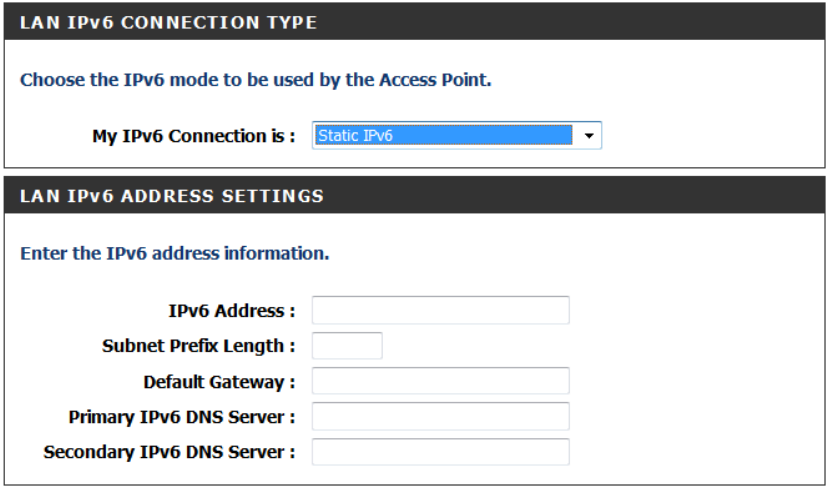
Task: Click the words Access Point in the description
Action: [x=434, y=79]
